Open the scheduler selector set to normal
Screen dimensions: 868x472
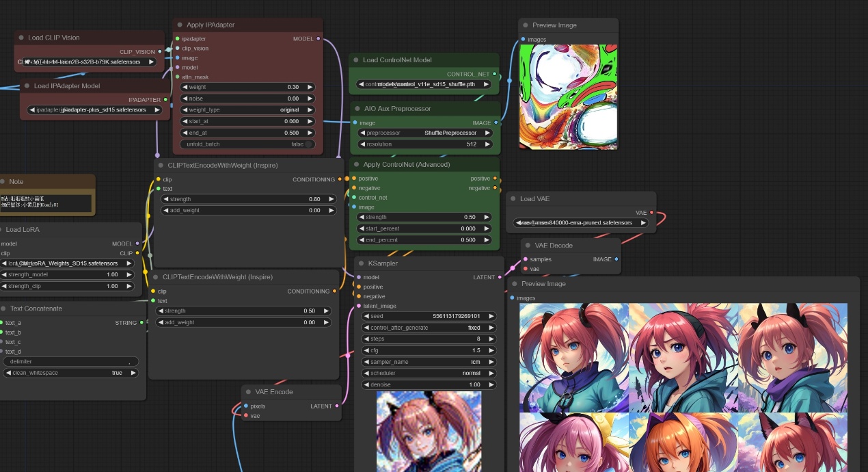pos(429,373)
